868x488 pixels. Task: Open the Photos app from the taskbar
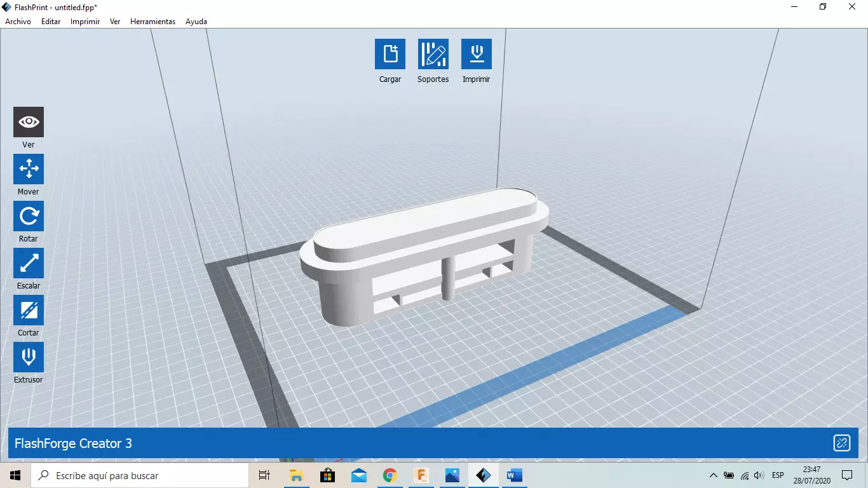pyautogui.click(x=452, y=475)
